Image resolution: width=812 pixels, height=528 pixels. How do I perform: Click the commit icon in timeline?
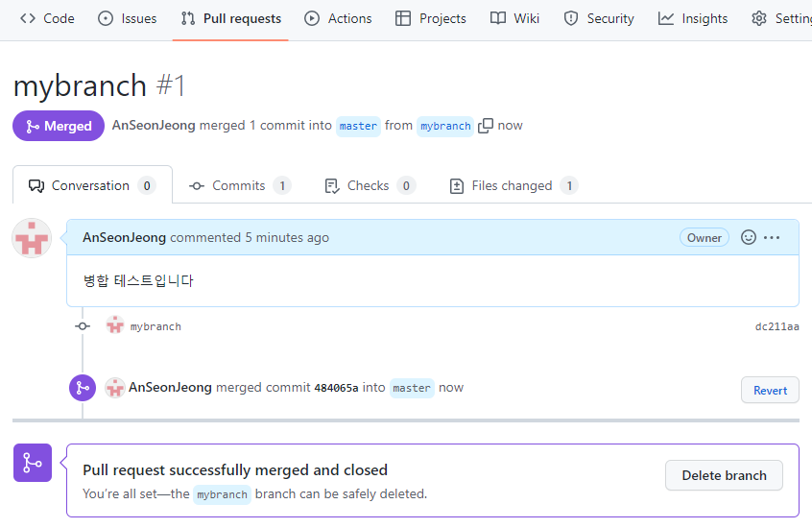(83, 326)
